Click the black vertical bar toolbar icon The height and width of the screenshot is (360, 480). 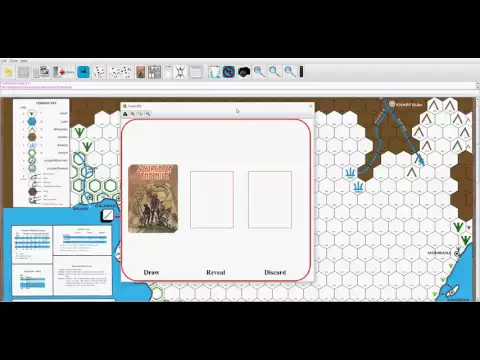click(301, 72)
